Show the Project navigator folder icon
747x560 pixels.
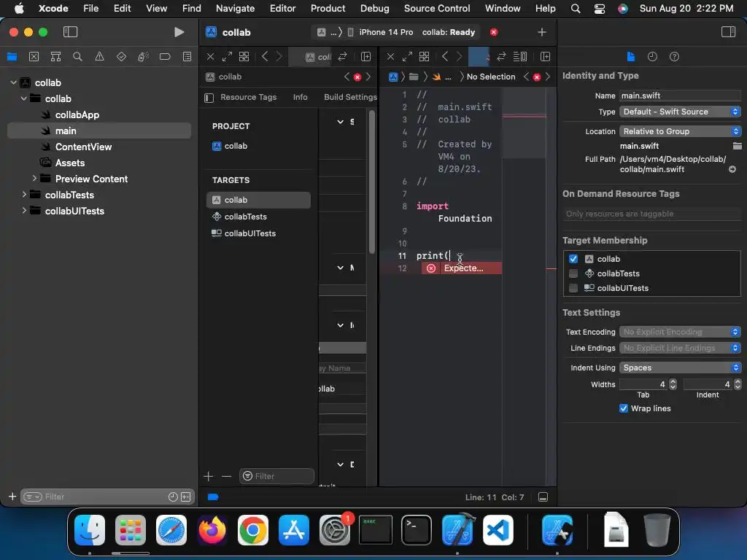click(12, 57)
